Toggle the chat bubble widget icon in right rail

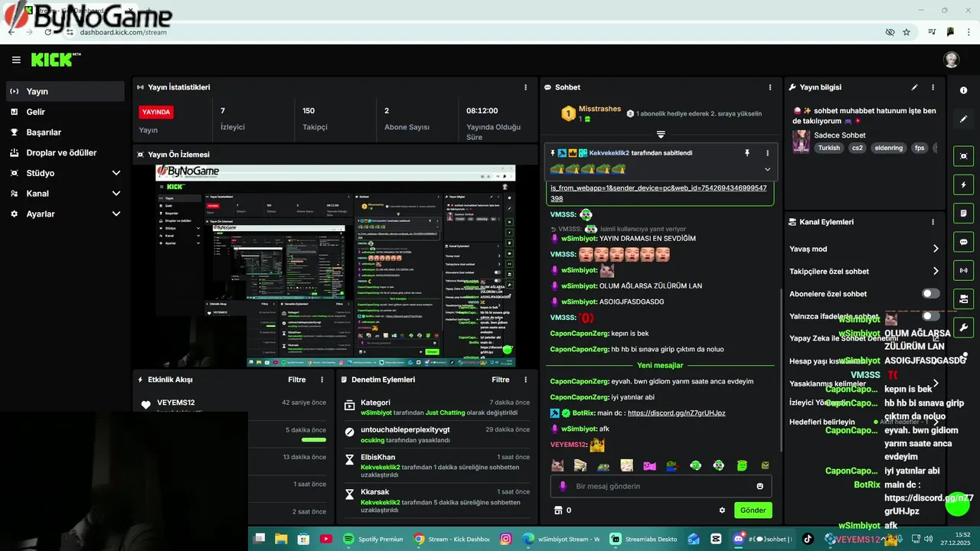(963, 242)
